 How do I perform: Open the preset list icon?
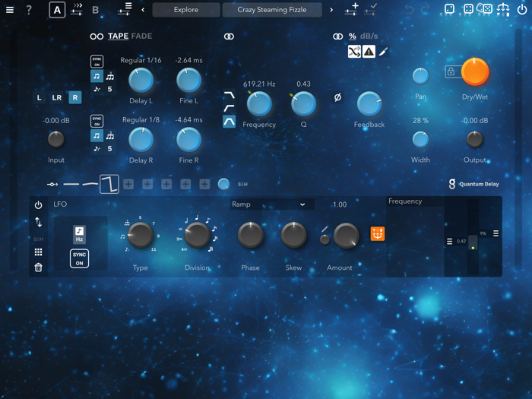125,9
